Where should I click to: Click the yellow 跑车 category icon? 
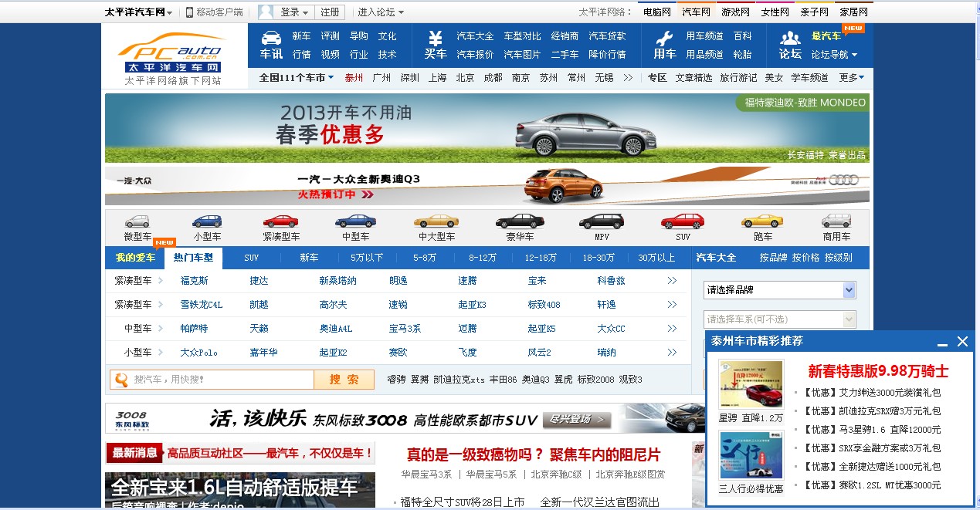761,221
